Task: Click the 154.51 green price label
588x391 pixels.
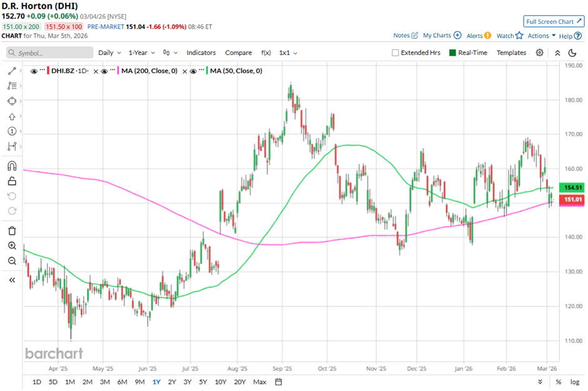Action: (572, 188)
